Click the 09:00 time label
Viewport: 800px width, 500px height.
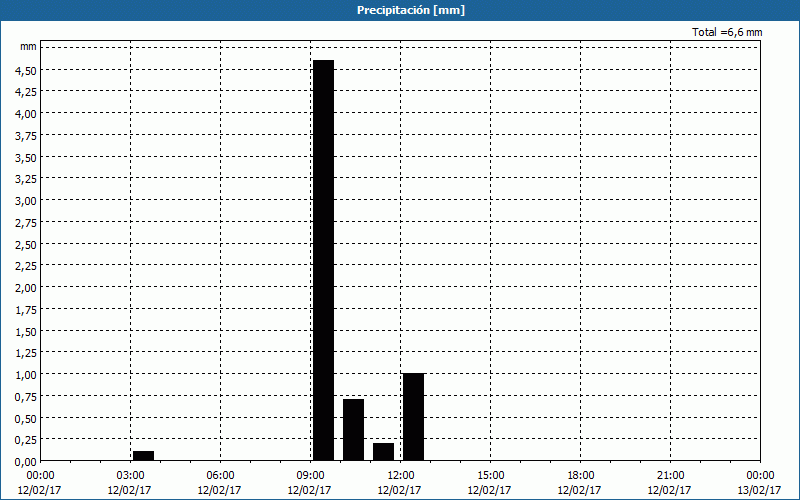[x=311, y=476]
